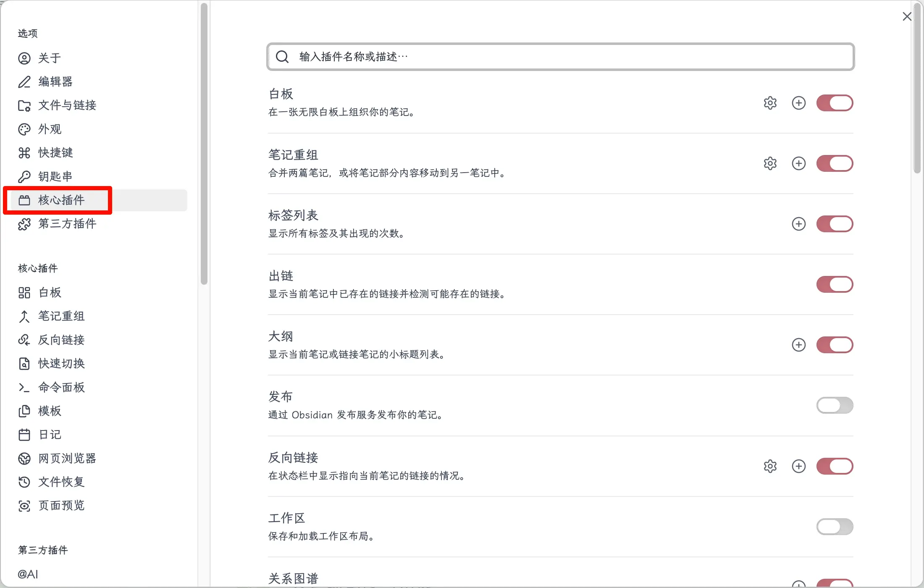Click plus hotkey icon for 白板
This screenshot has height=588, width=924.
(x=798, y=103)
